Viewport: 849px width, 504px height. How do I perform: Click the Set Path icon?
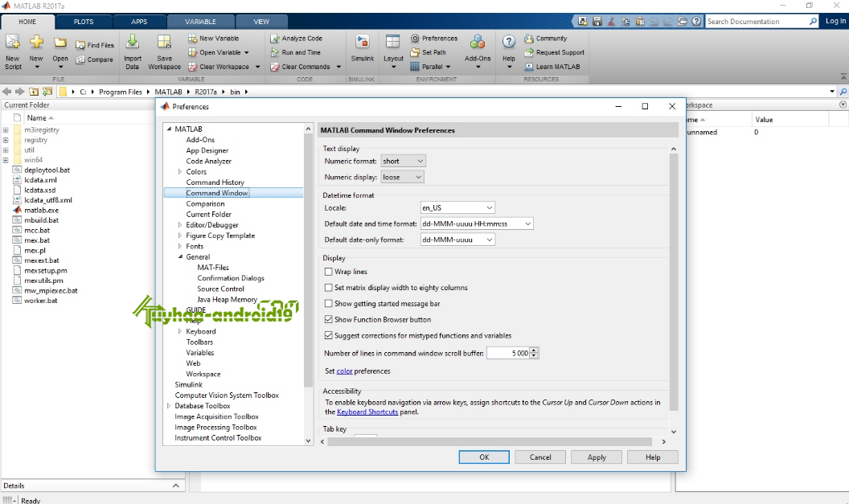[416, 52]
